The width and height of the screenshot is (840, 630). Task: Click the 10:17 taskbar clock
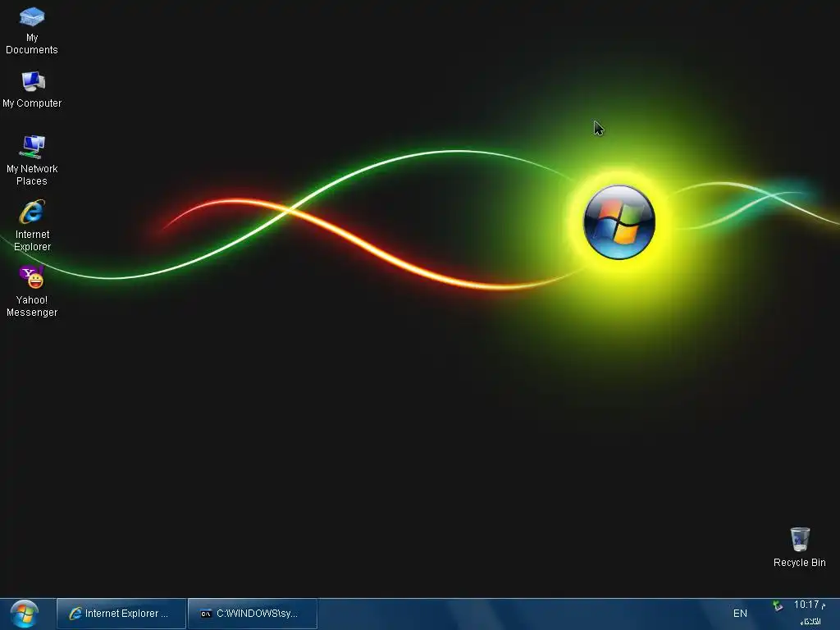click(809, 605)
